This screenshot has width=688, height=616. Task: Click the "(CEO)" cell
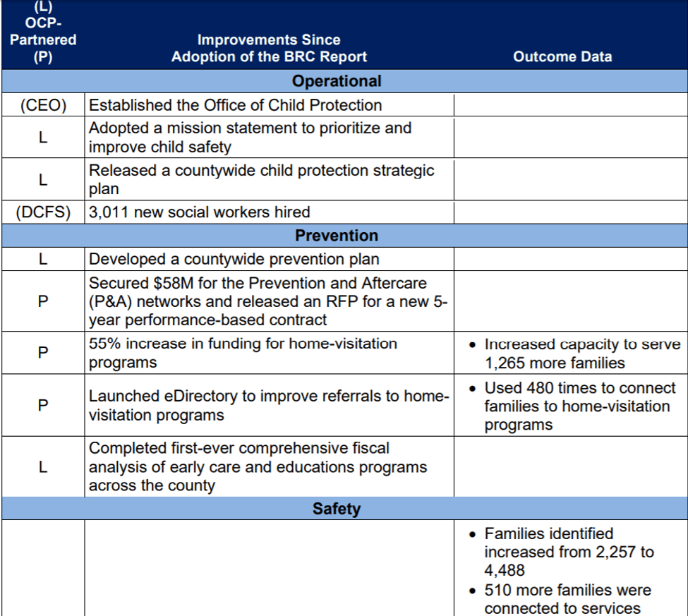click(x=43, y=106)
